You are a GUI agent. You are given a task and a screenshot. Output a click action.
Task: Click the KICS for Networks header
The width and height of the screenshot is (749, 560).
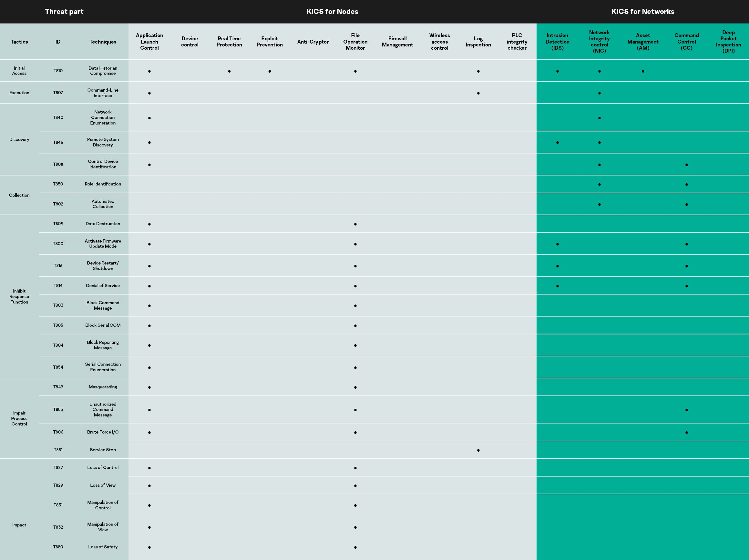[x=642, y=12]
